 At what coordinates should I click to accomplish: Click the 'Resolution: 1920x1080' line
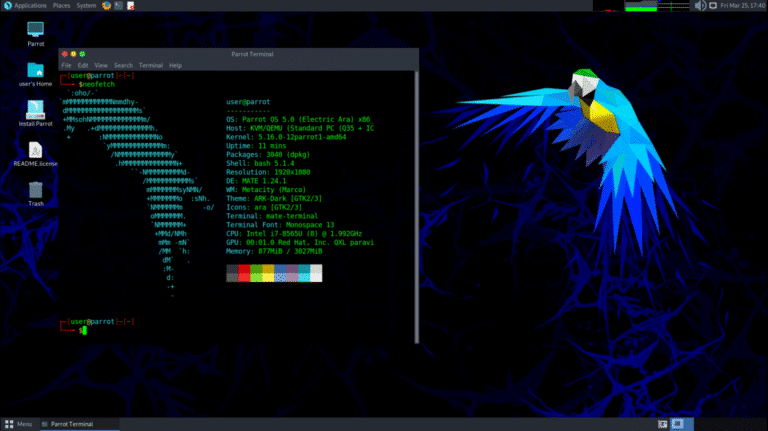coord(268,172)
